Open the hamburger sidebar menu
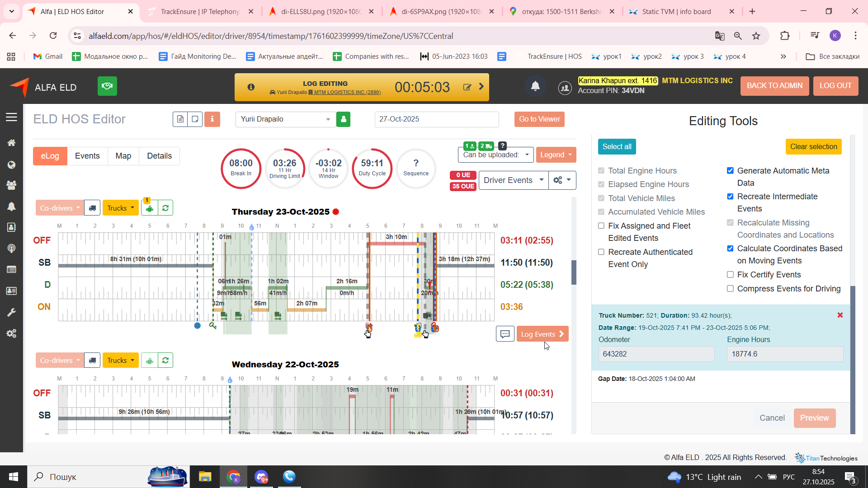The image size is (868, 488). click(x=11, y=117)
